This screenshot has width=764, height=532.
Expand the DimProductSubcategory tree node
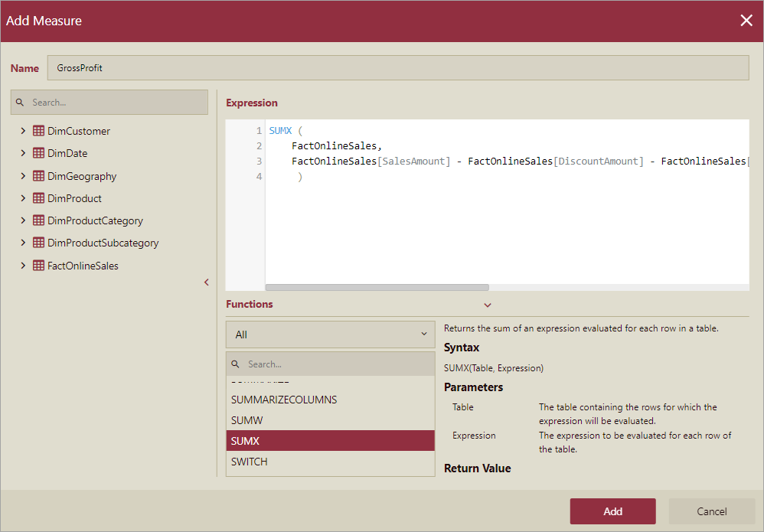tap(24, 243)
